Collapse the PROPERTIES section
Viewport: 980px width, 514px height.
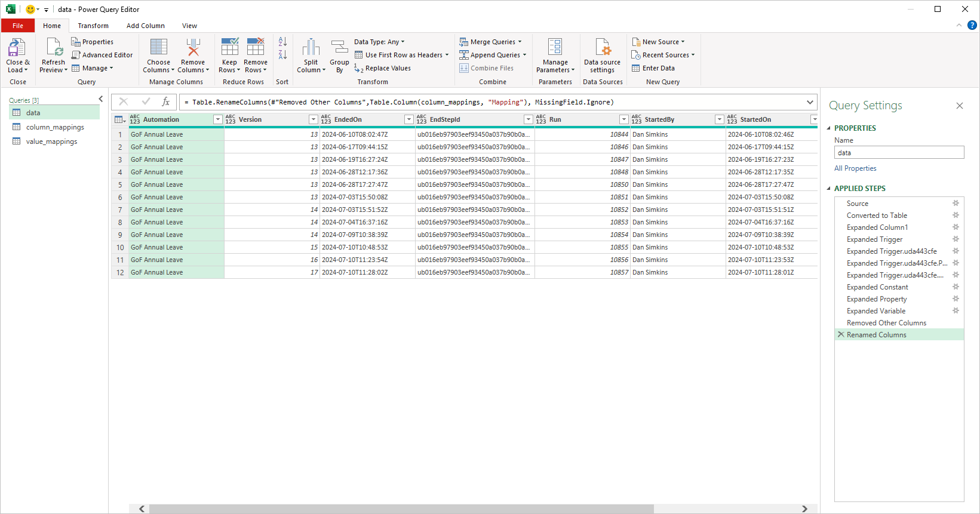point(829,128)
